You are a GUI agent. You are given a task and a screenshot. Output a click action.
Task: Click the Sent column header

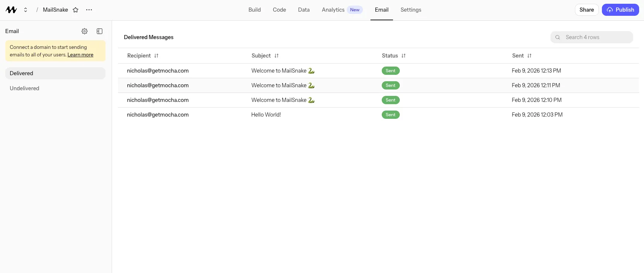coord(518,56)
